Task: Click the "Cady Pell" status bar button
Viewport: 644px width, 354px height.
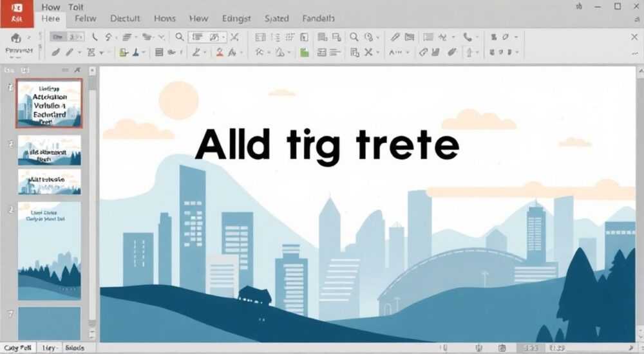Action: click(x=17, y=348)
